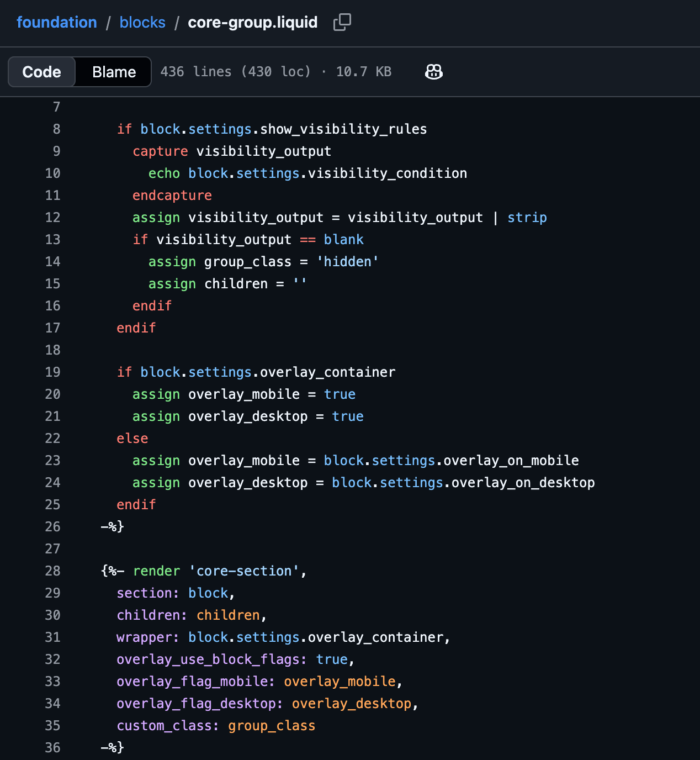Click the core-group.liquid file name
700x760 pixels.
[x=253, y=22]
